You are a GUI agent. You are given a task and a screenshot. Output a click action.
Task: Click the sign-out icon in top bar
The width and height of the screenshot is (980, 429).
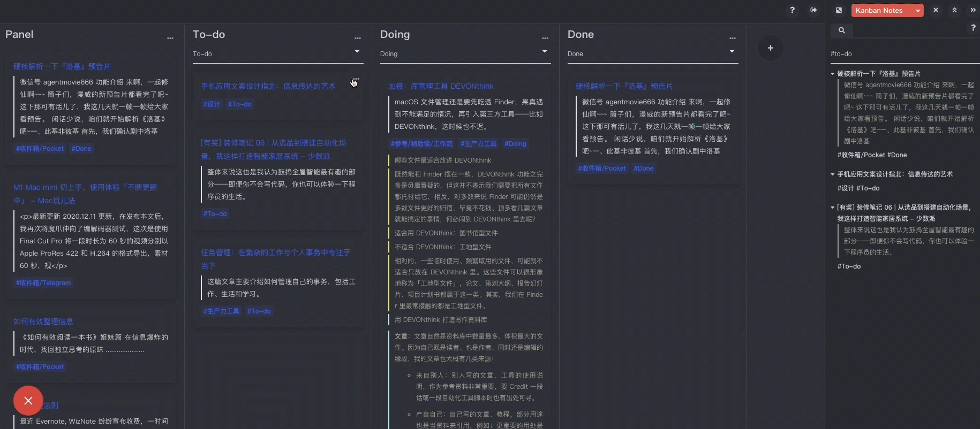[813, 10]
